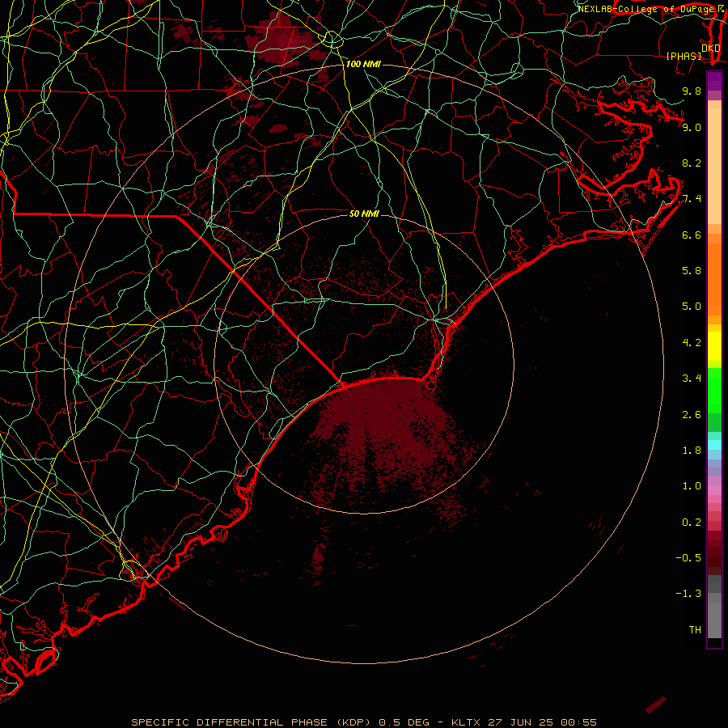The image size is (728, 728).
Task: Click the 7.4 value on the color scale
Action: pyautogui.click(x=692, y=199)
